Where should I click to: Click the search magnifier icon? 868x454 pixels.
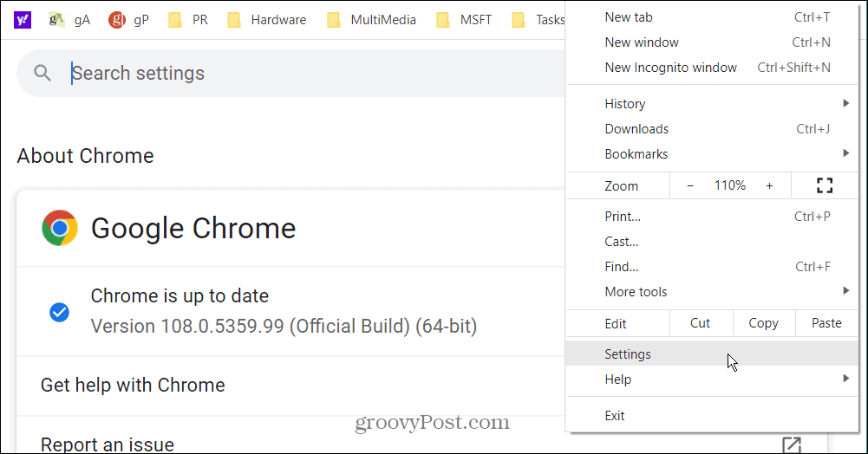[42, 73]
